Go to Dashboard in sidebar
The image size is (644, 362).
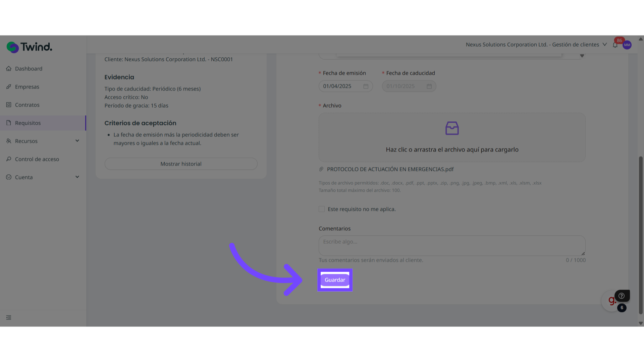(x=29, y=69)
